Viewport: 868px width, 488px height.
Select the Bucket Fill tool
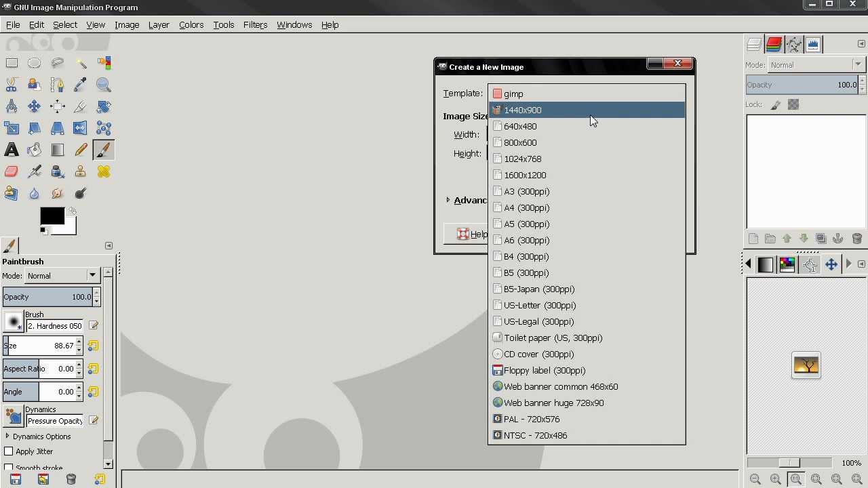tap(35, 150)
